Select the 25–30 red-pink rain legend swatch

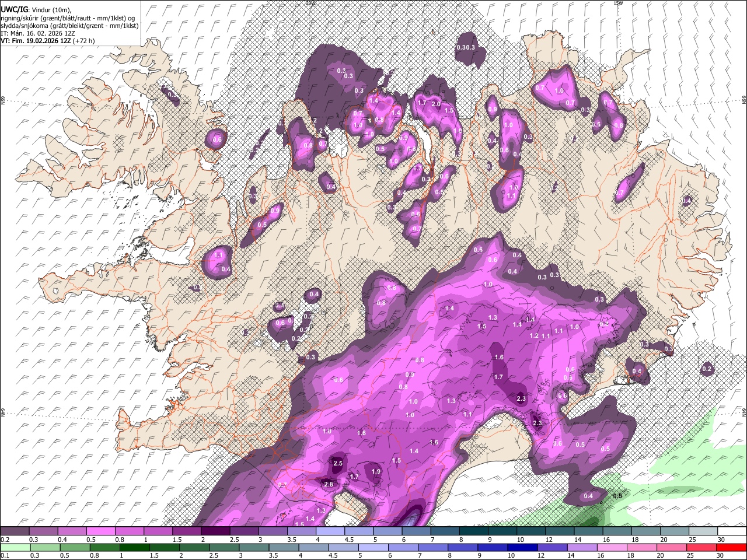pos(701,548)
